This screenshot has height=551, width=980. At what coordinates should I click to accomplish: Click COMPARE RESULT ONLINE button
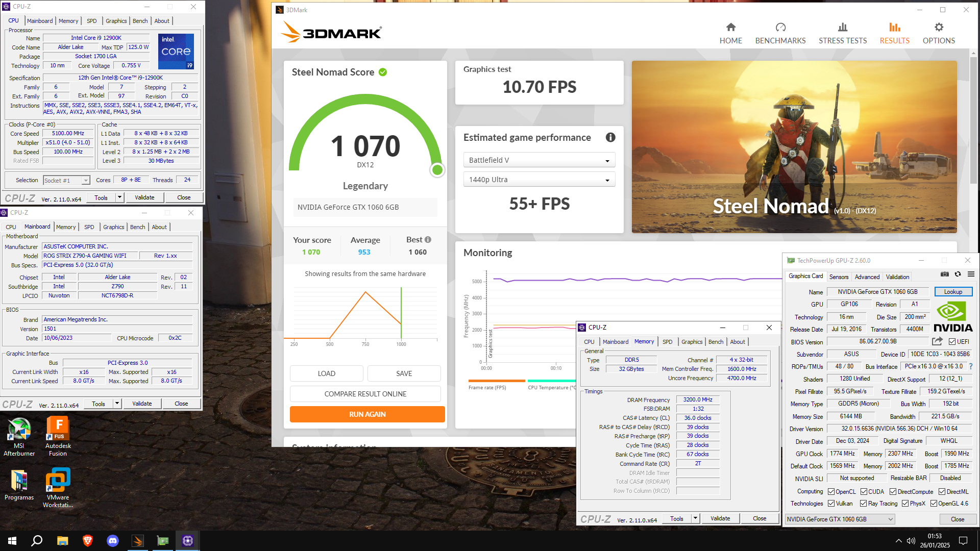[365, 394]
